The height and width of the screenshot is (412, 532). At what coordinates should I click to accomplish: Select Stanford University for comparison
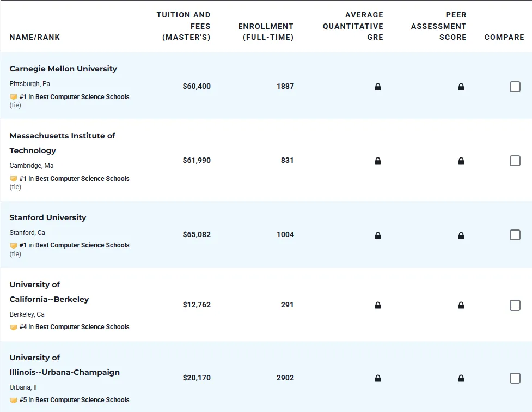point(515,235)
